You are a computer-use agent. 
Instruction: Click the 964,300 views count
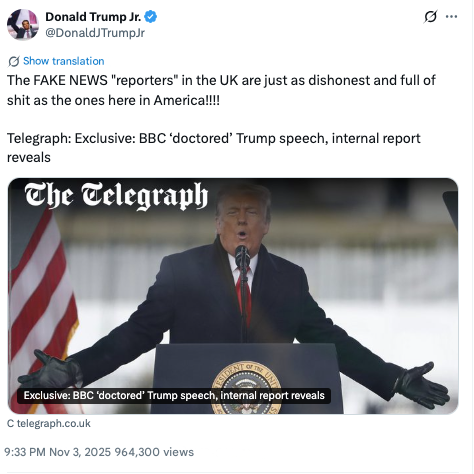click(154, 452)
